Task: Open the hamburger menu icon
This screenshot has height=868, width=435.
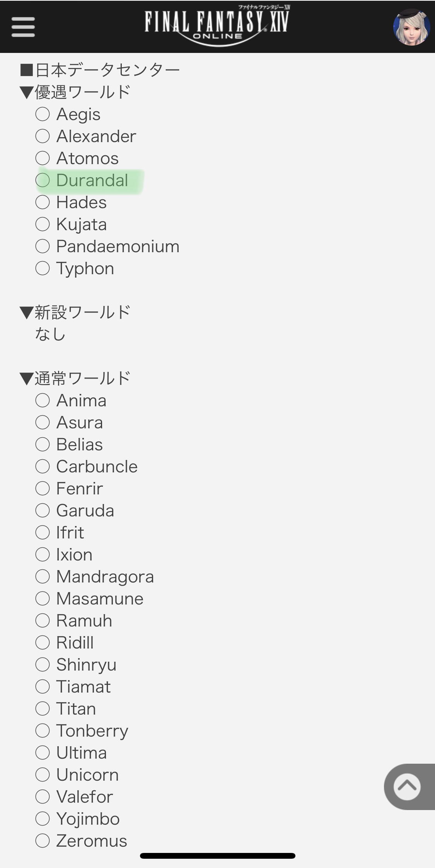Action: (x=23, y=27)
